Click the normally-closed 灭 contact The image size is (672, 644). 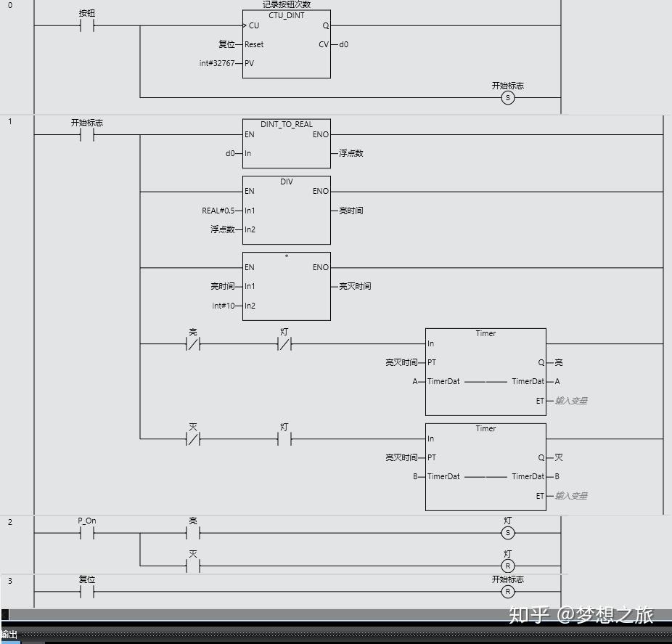[x=193, y=439]
